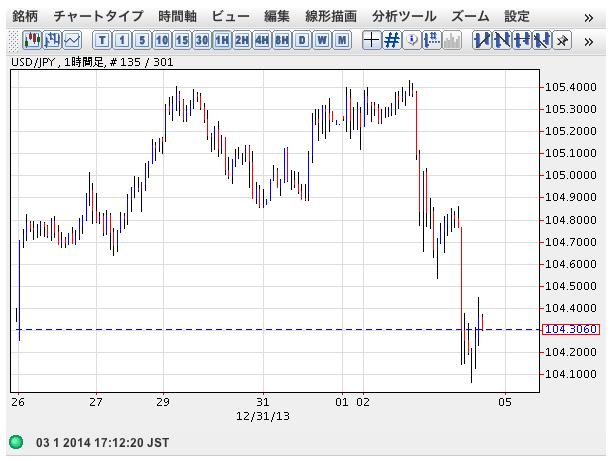Image resolution: width=612 pixels, height=461 pixels.
Task: Expand the toolbar overflow chevron
Action: click(x=589, y=41)
